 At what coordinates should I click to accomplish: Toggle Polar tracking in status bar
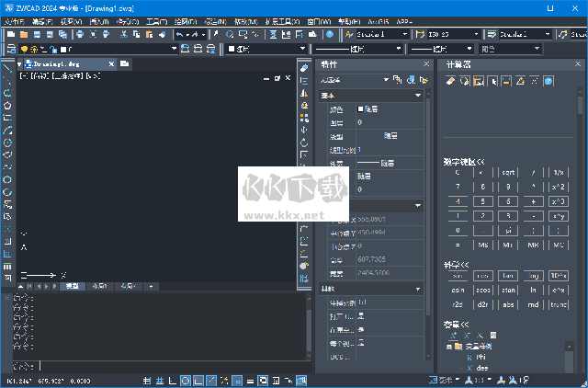click(x=186, y=381)
